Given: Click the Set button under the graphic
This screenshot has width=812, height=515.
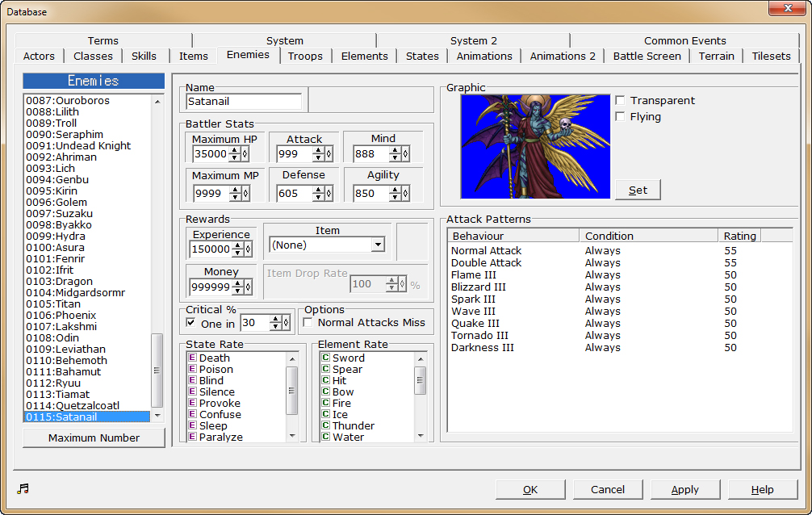Looking at the screenshot, I should [638, 190].
